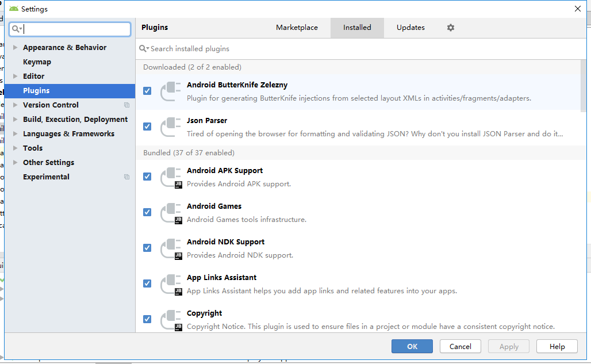
Task: Select the Android APK Support title
Action: click(225, 170)
